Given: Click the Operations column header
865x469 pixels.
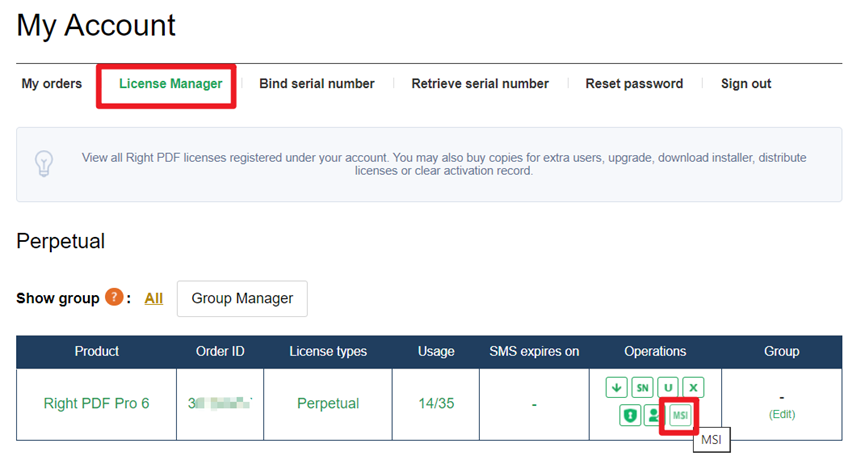Looking at the screenshot, I should [655, 351].
